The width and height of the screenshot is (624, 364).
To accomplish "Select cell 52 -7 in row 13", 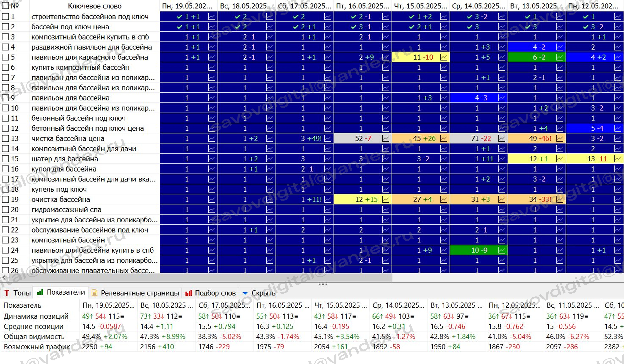I will point(363,138).
